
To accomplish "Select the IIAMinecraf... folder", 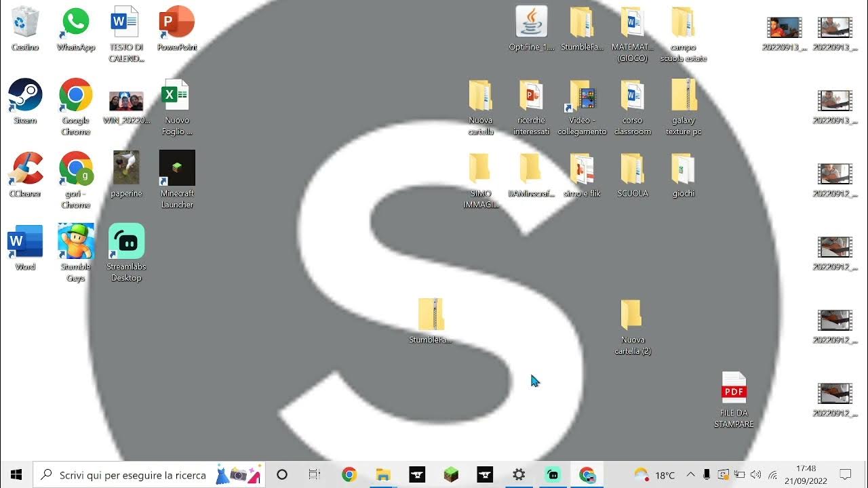I will [531, 176].
